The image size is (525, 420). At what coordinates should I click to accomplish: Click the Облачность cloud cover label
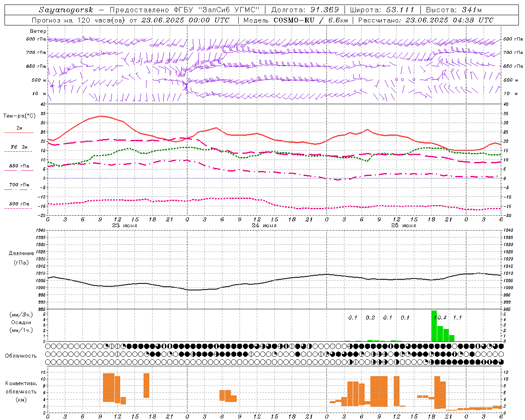[x=21, y=356]
